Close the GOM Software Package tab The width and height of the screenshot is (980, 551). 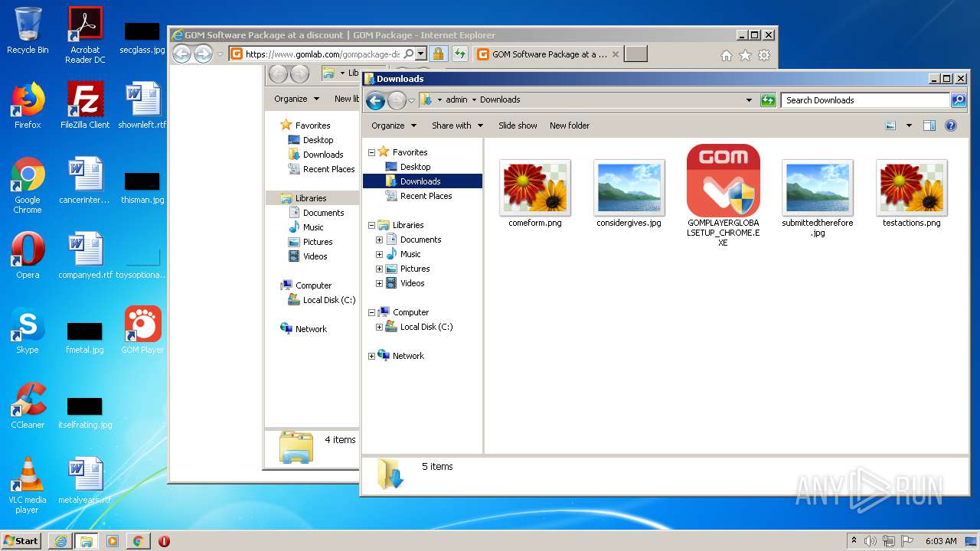616,54
